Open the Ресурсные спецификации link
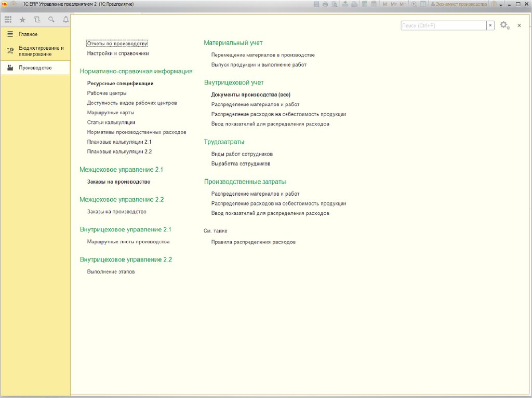Screen dimensions: 532x398 tap(120, 83)
